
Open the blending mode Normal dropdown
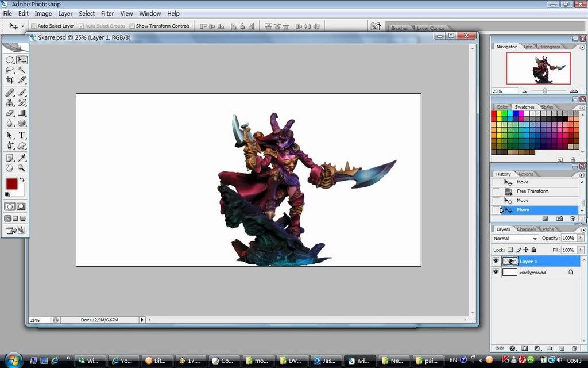pos(515,239)
